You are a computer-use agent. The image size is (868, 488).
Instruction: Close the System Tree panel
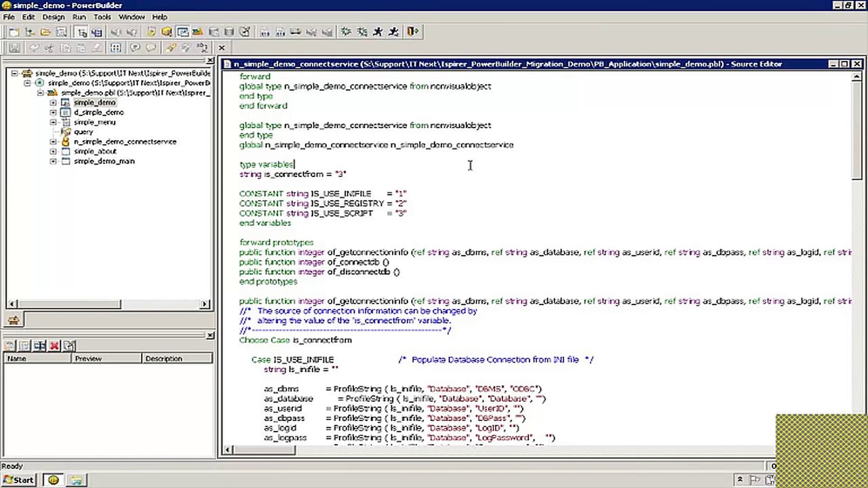[x=210, y=61]
